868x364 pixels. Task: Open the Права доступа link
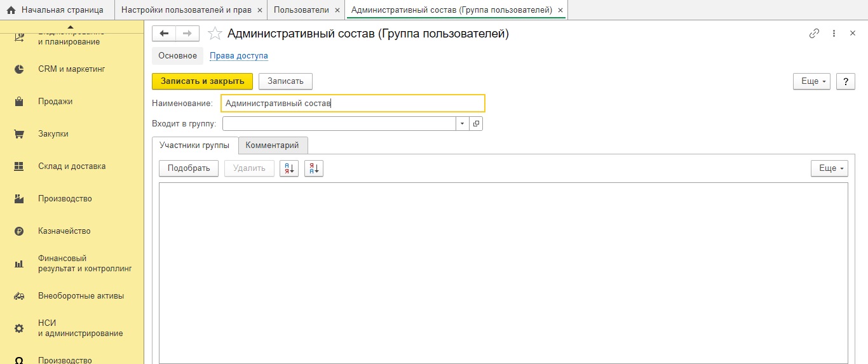[x=239, y=56]
